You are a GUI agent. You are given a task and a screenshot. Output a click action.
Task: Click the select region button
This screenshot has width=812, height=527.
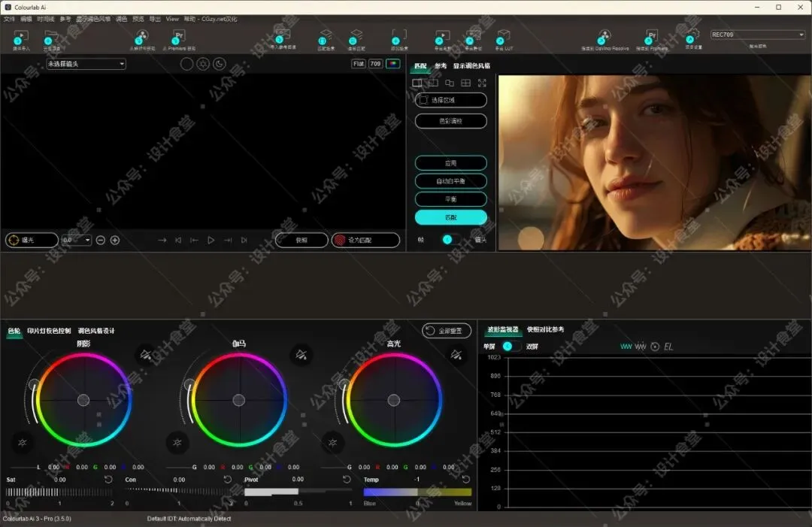tap(451, 100)
